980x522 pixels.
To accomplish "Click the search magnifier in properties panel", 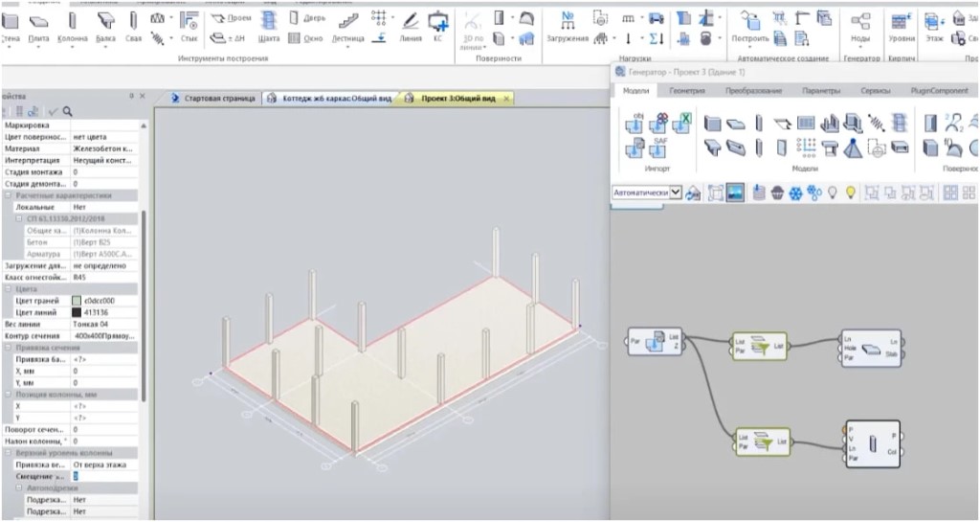I will (x=68, y=112).
